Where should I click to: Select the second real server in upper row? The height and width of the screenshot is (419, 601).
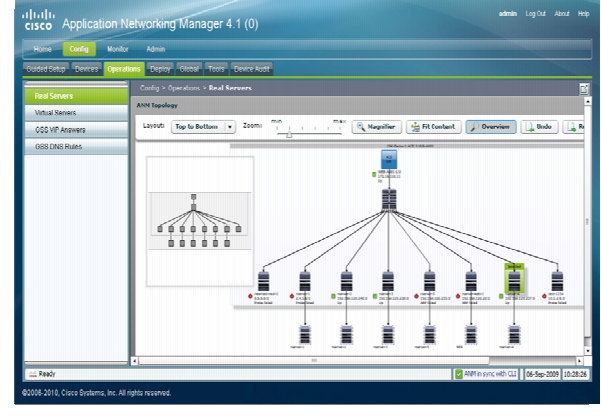pyautogui.click(x=305, y=281)
